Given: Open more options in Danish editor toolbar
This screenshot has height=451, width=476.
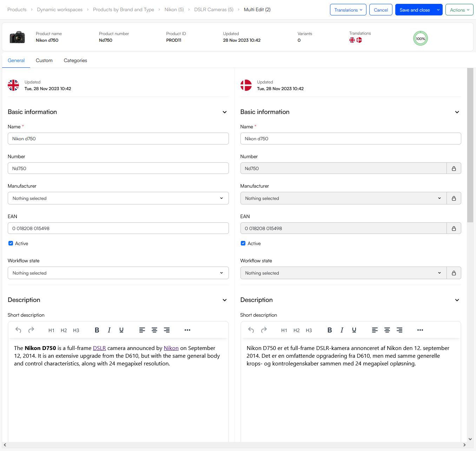Looking at the screenshot, I should [x=420, y=330].
